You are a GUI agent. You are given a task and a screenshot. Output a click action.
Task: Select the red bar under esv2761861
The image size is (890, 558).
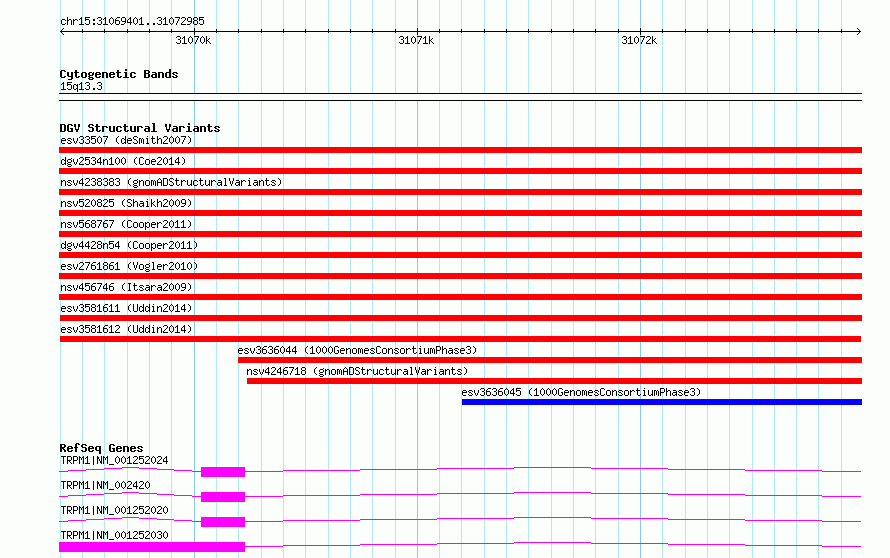[x=460, y=276]
